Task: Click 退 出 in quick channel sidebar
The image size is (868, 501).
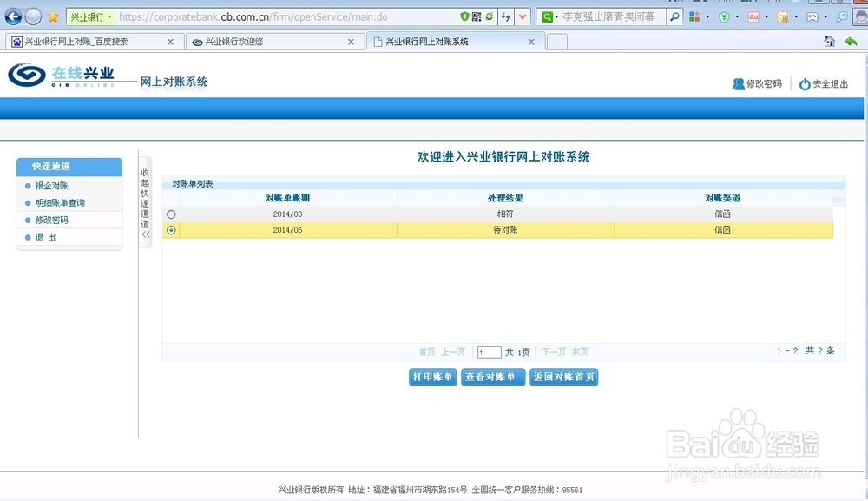Action: (x=45, y=237)
